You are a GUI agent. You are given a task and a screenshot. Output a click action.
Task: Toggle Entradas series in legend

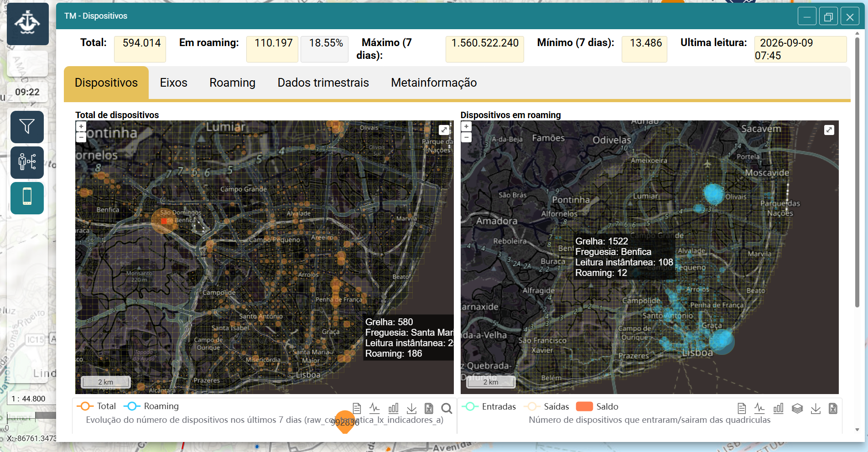click(x=489, y=406)
